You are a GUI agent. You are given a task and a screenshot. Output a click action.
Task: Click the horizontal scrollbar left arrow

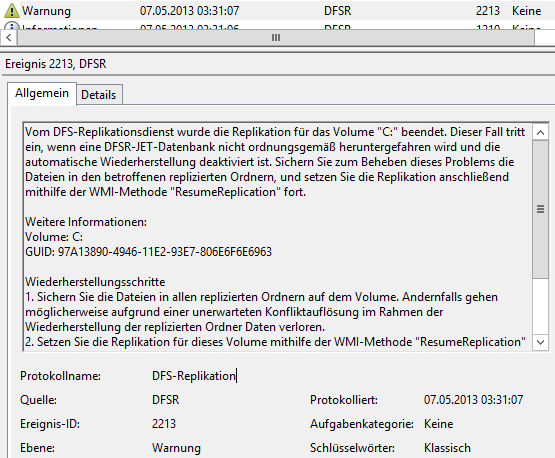(x=9, y=38)
